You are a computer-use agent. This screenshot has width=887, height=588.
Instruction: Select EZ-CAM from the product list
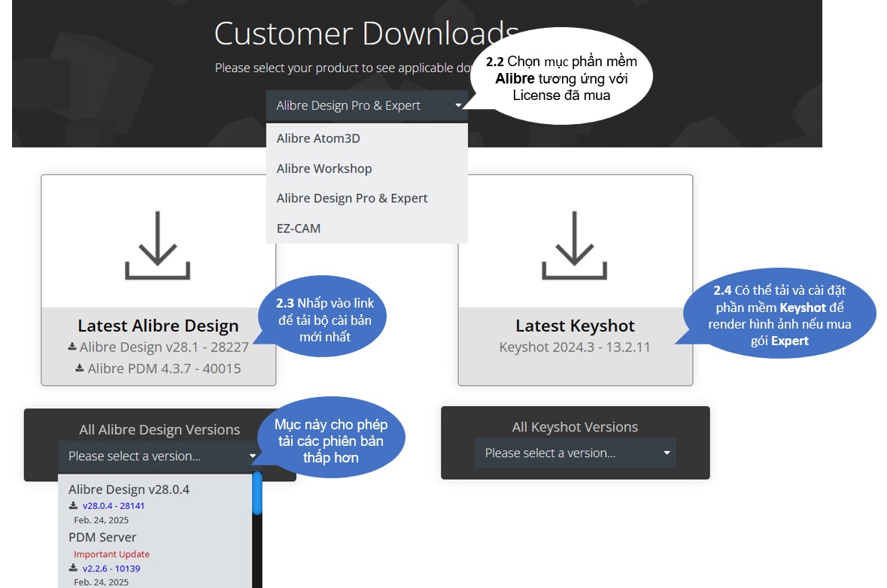point(299,229)
